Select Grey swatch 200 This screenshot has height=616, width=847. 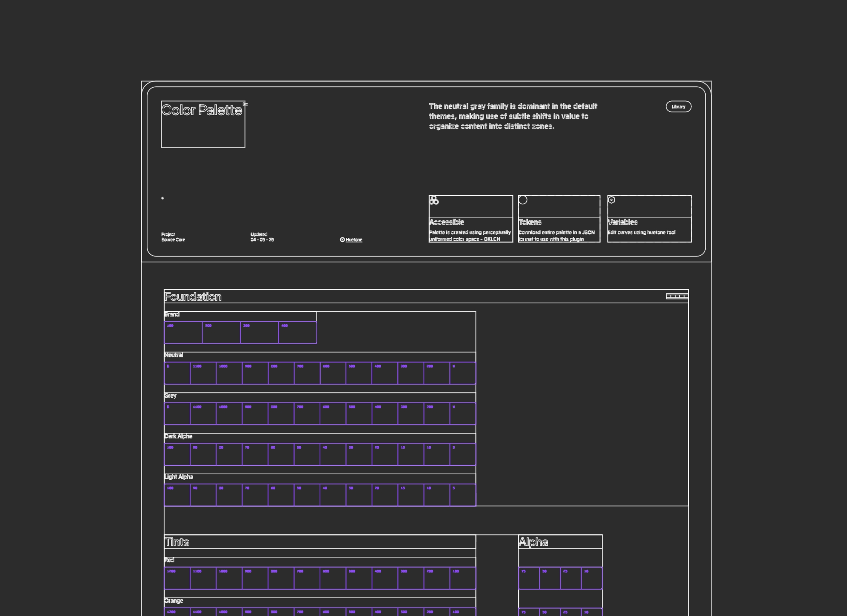pyautogui.click(x=437, y=413)
